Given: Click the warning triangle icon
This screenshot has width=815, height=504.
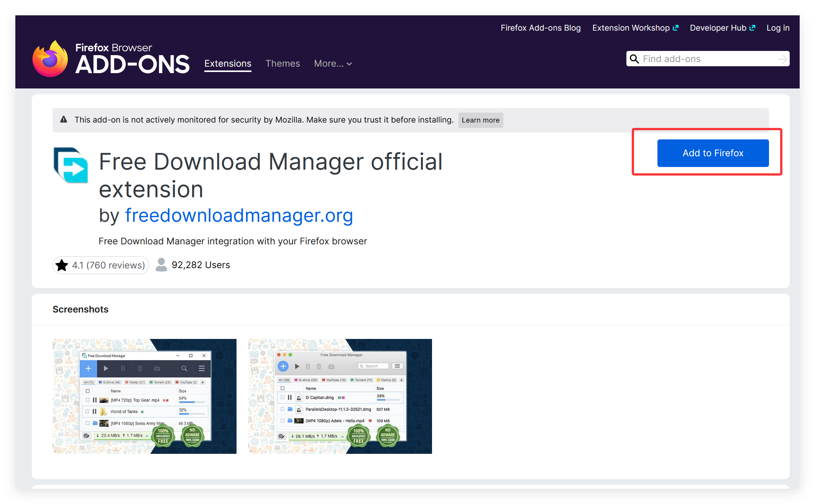Looking at the screenshot, I should 64,119.
